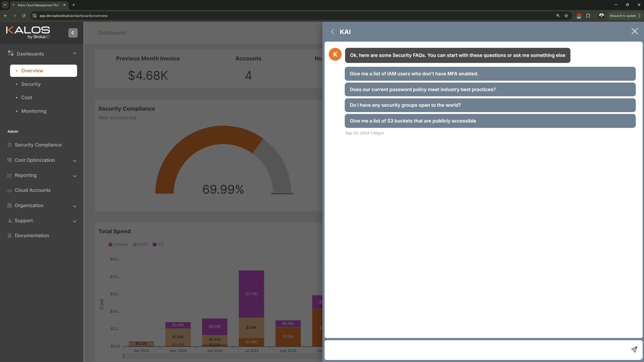This screenshot has width=644, height=362.
Task: Open Security Compliance from the sidebar
Action: (x=38, y=145)
